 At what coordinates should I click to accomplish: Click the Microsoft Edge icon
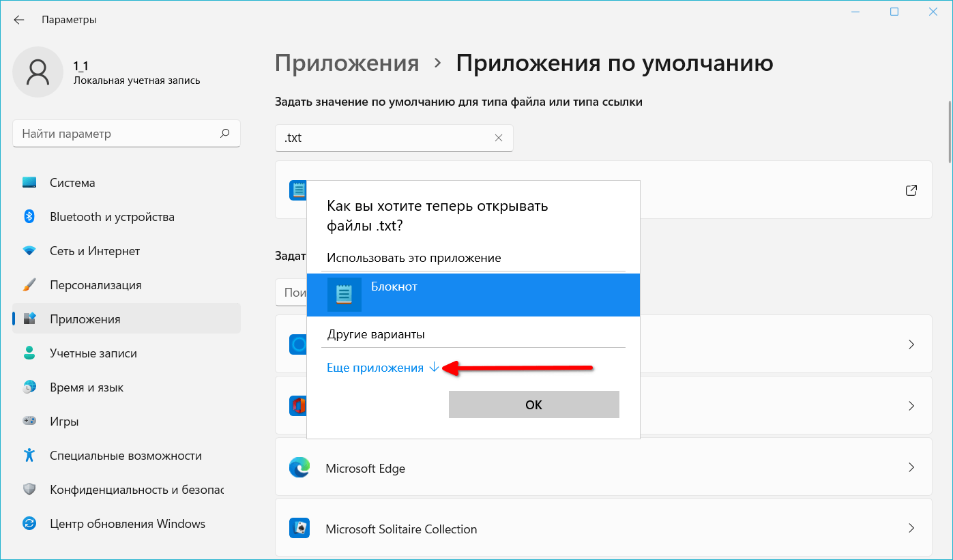(299, 468)
